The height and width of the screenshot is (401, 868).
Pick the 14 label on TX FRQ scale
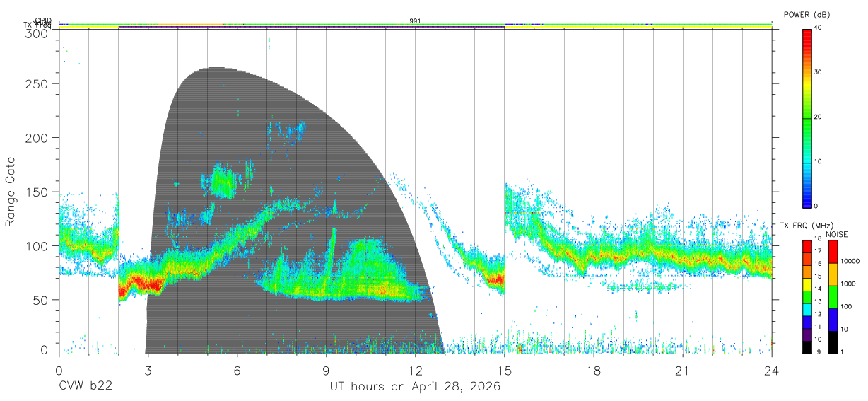[818, 289]
